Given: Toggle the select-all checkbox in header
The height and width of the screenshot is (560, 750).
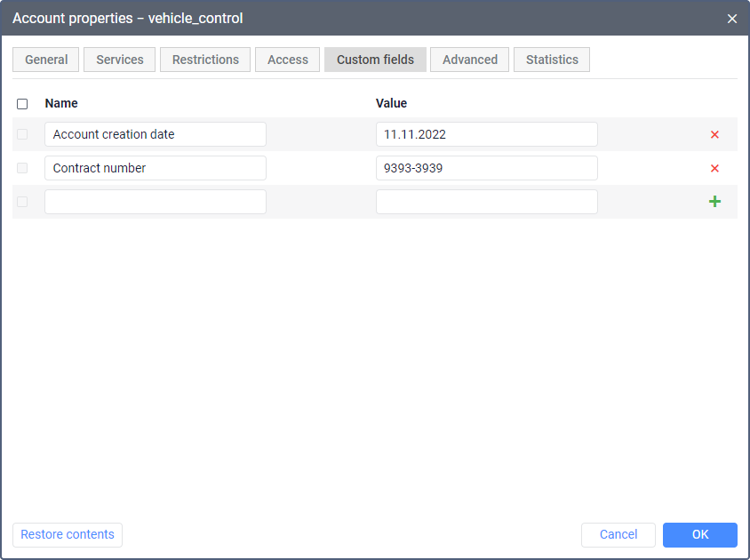Looking at the screenshot, I should tap(22, 104).
